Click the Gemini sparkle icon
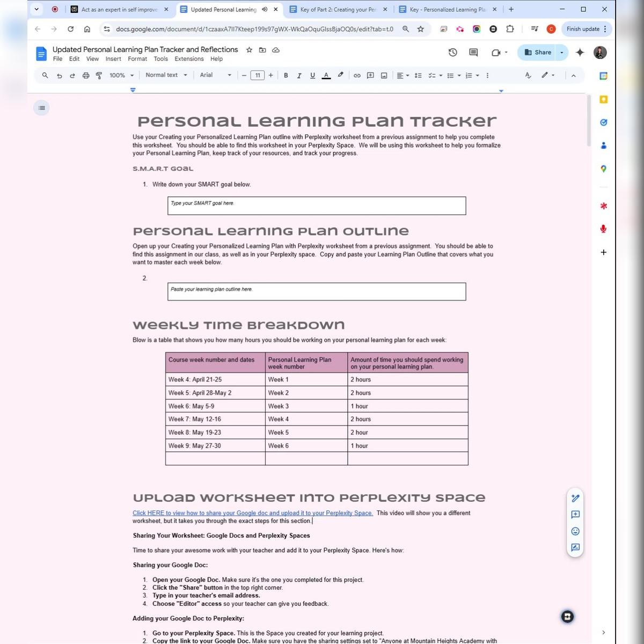Viewport: 644px width, 644px height. (580, 52)
